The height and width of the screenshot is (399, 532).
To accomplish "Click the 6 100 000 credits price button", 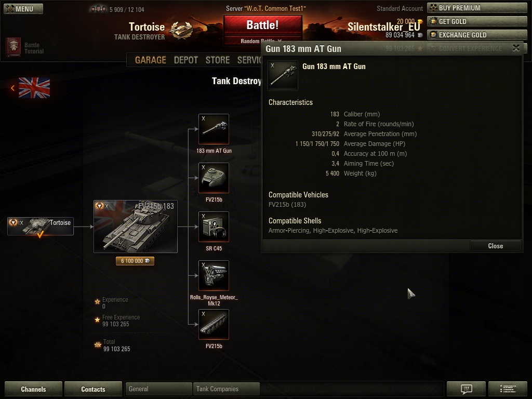I will click(135, 261).
